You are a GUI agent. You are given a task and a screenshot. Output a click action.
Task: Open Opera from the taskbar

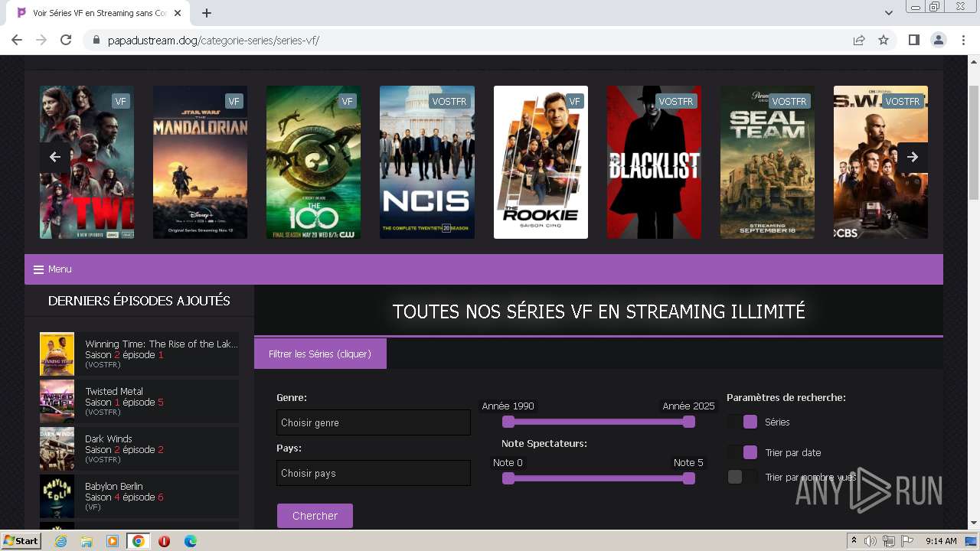click(164, 541)
